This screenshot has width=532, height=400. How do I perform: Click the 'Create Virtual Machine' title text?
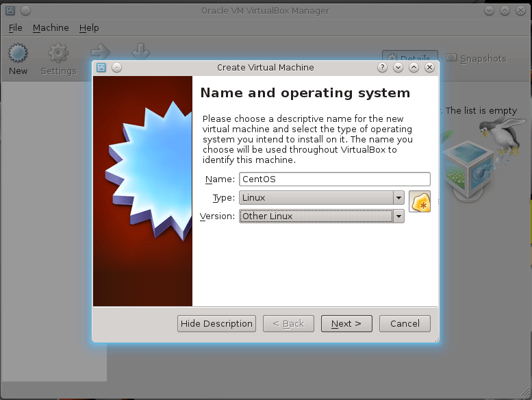pyautogui.click(x=266, y=68)
